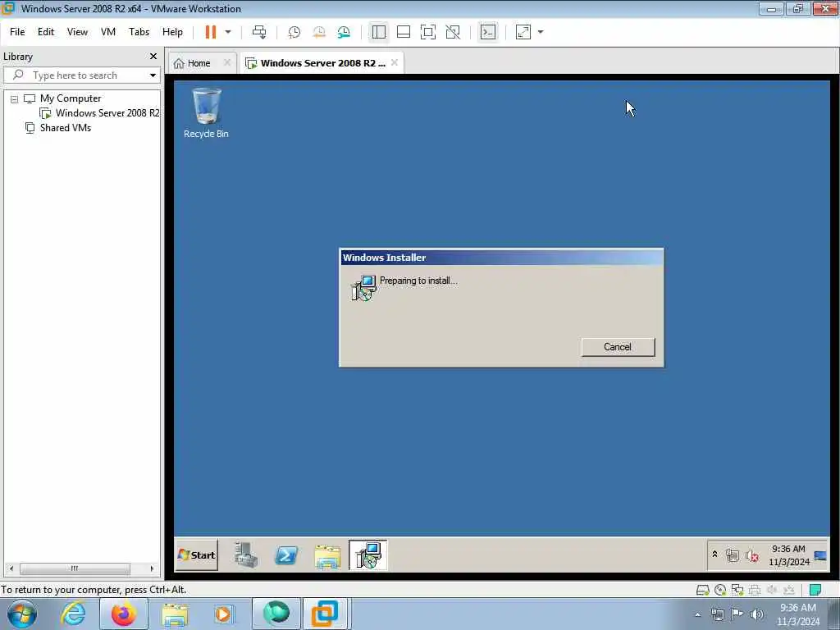Take a snapshot of the virtual machine
Screen dimensions: 840x630
tap(294, 32)
